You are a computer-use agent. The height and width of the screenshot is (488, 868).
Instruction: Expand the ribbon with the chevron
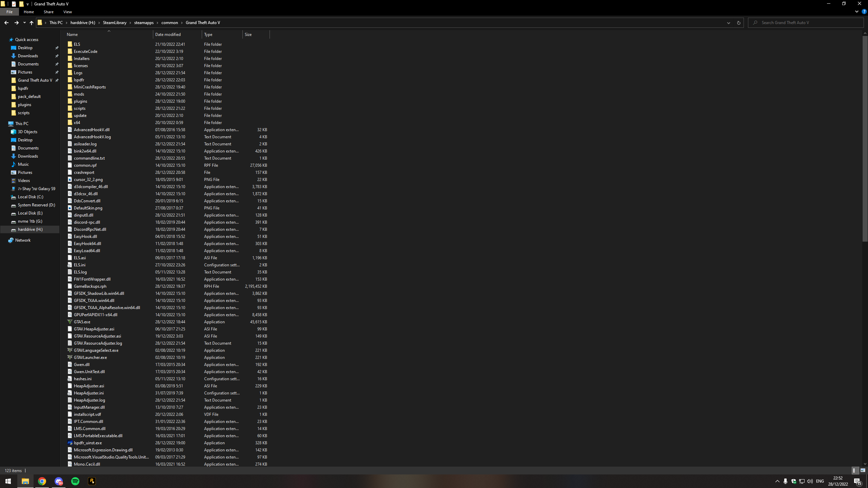(856, 12)
